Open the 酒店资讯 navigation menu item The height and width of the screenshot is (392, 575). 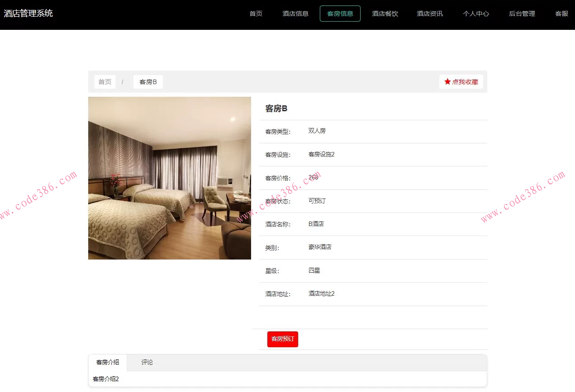tap(429, 14)
